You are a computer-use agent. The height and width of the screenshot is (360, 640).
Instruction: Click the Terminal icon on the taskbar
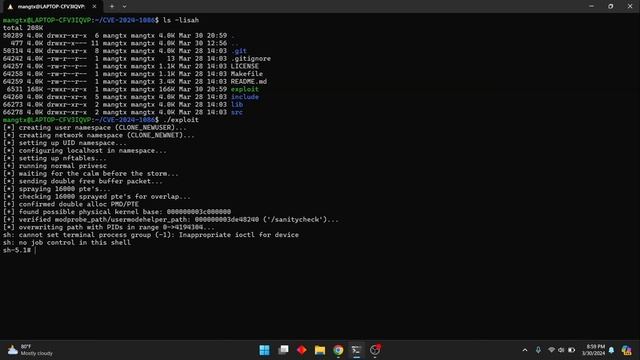click(x=356, y=350)
